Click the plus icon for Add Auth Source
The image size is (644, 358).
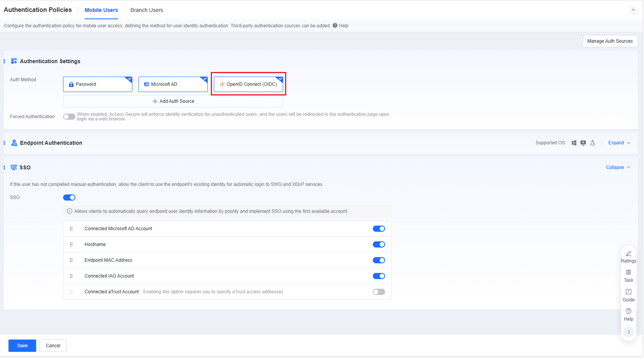pos(155,101)
